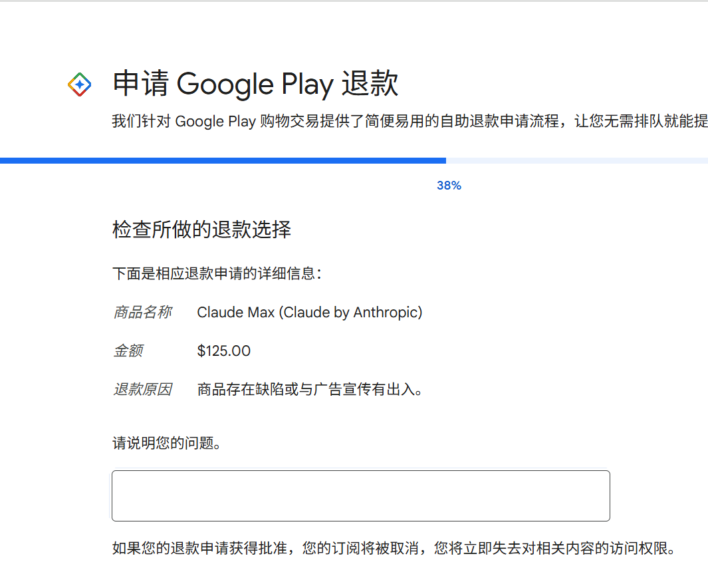The image size is (708, 588).
Task: Click the intro sentence about 自助退款申请流程
Action: pyautogui.click(x=410, y=121)
